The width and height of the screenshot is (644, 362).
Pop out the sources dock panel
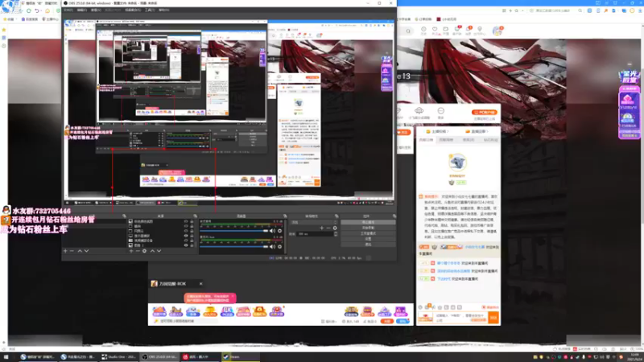195,216
